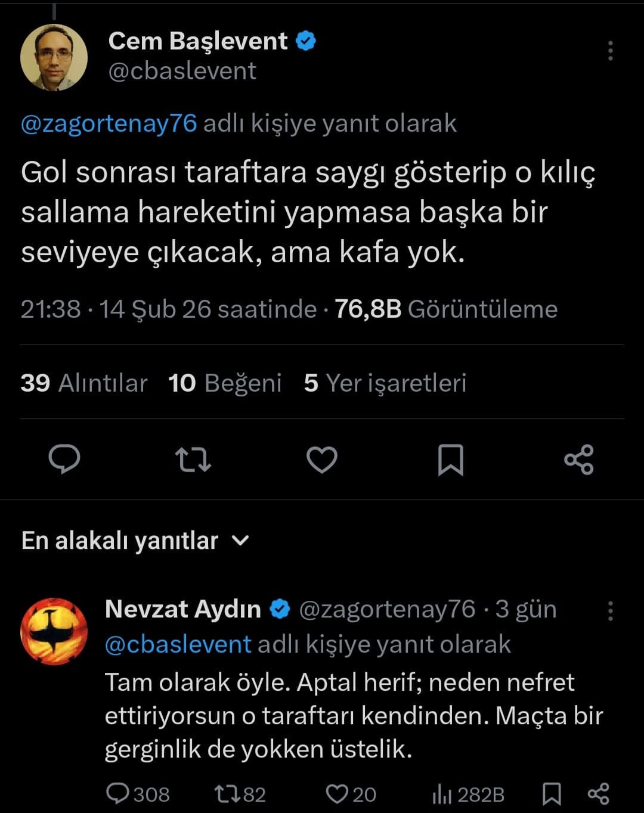Open Nevzat Aydın's profile avatar

54,631
